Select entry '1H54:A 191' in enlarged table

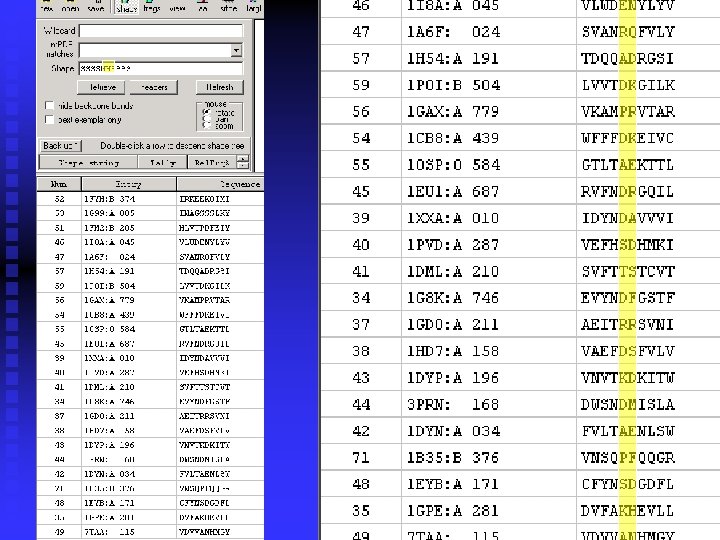click(x=453, y=58)
